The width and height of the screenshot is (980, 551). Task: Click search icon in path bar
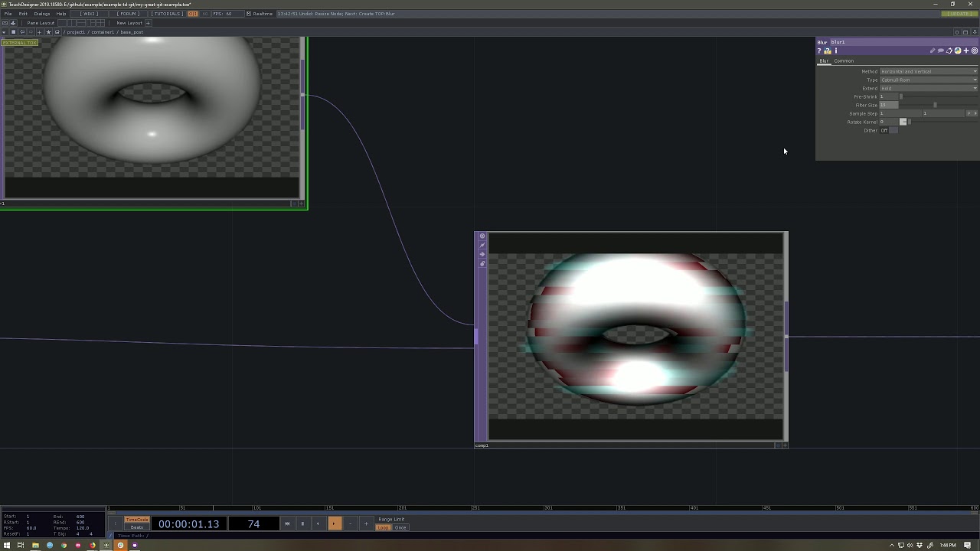point(57,32)
